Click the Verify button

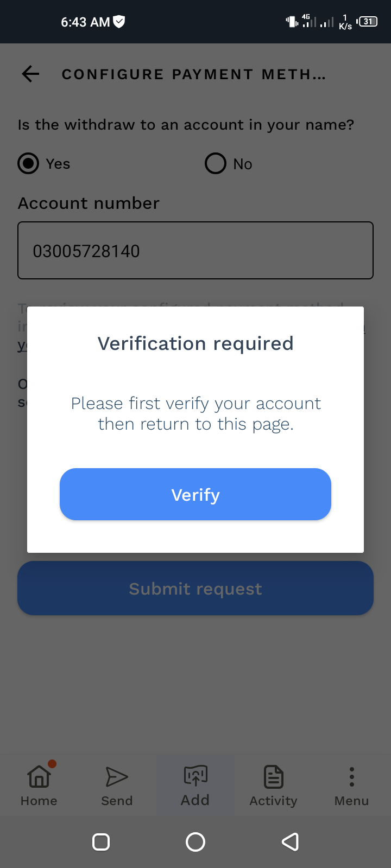(x=195, y=494)
